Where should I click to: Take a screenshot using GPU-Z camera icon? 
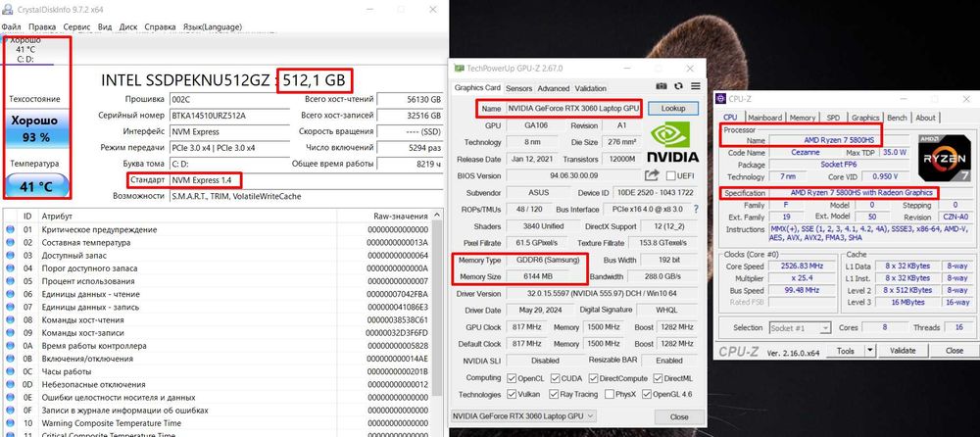(661, 86)
